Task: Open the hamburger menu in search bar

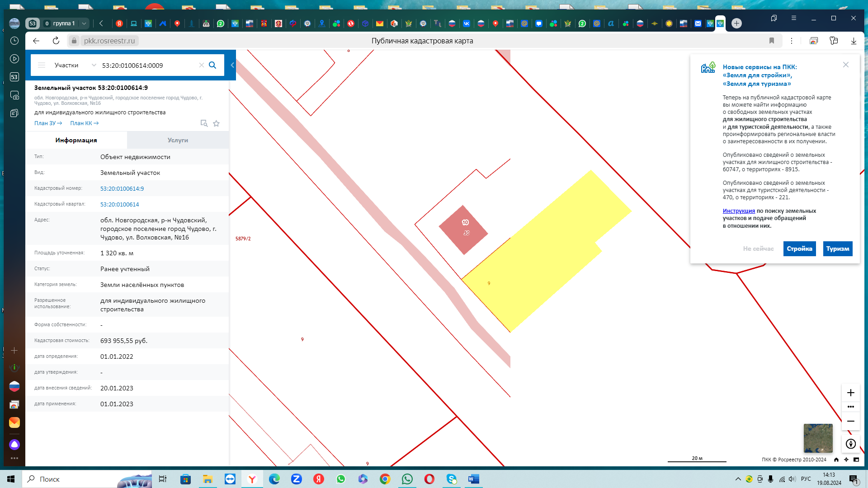Action: [x=42, y=65]
